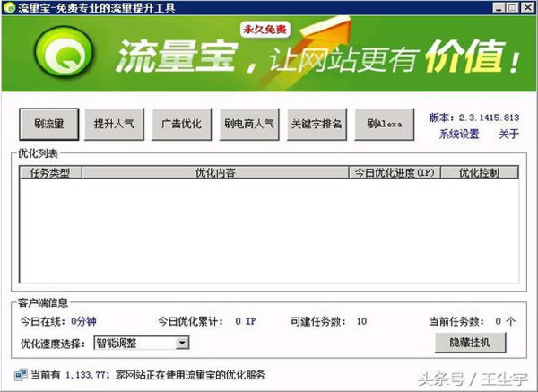Select the 广告优化 button
538x392 pixels.
pos(182,125)
